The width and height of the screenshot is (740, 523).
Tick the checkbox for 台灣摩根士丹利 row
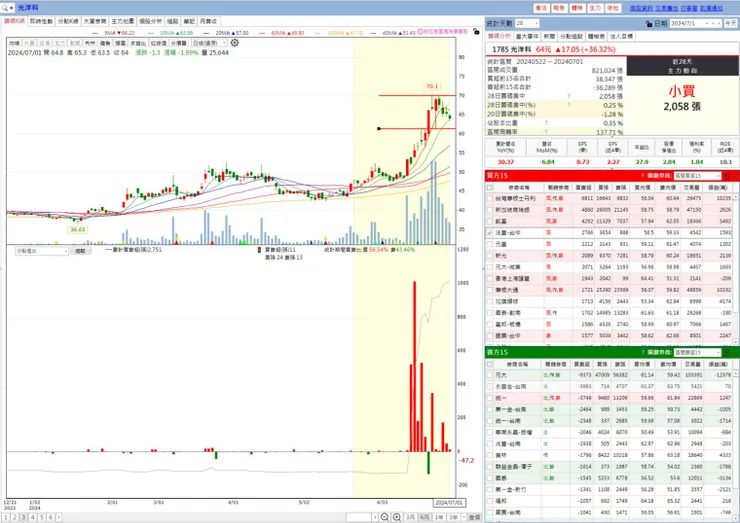pyautogui.click(x=489, y=198)
